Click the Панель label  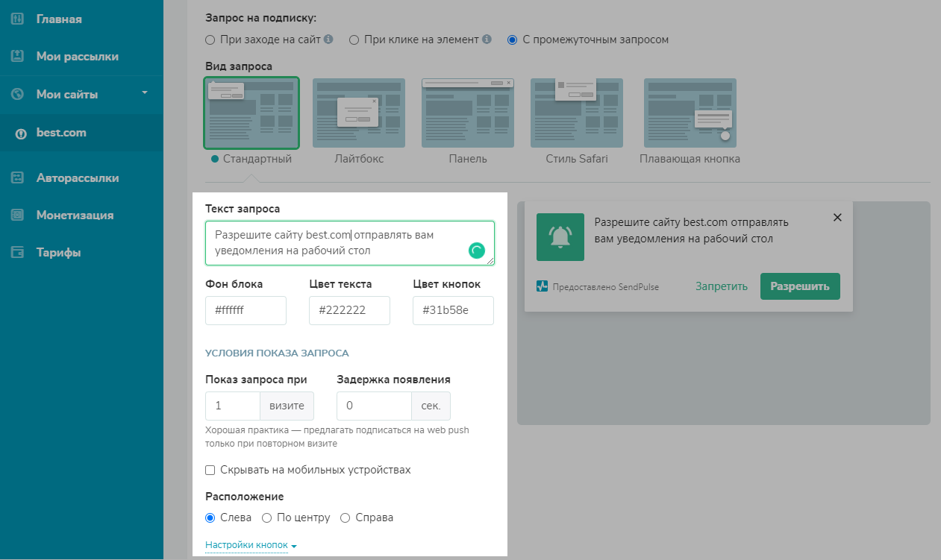click(468, 159)
